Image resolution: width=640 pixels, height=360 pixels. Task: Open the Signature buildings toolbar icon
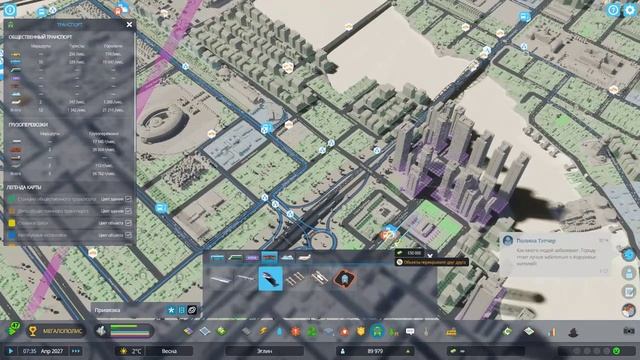[222, 331]
